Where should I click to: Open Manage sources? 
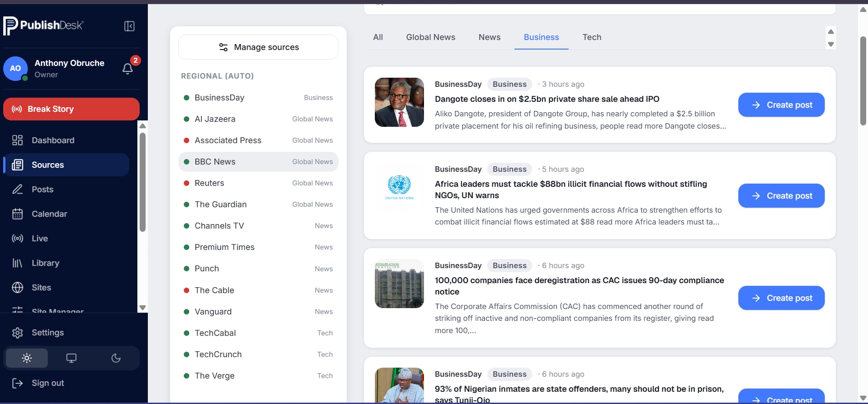pos(258,47)
